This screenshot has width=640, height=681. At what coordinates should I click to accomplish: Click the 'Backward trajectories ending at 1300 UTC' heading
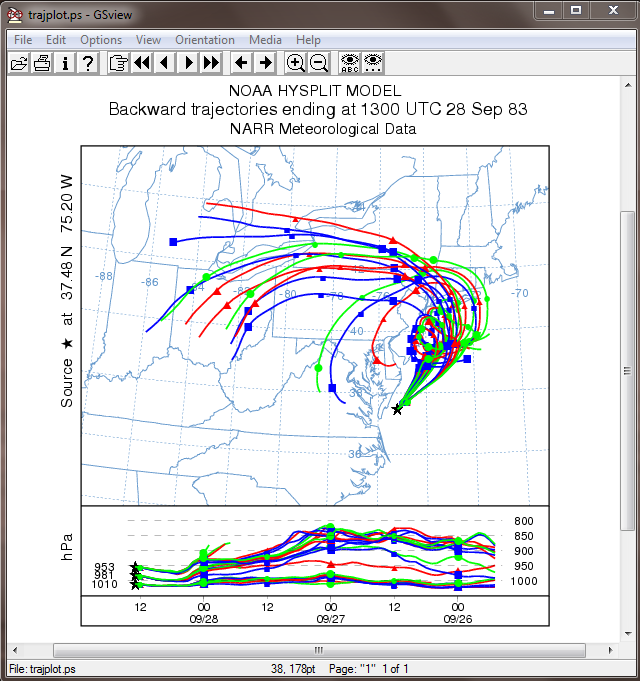(x=318, y=109)
